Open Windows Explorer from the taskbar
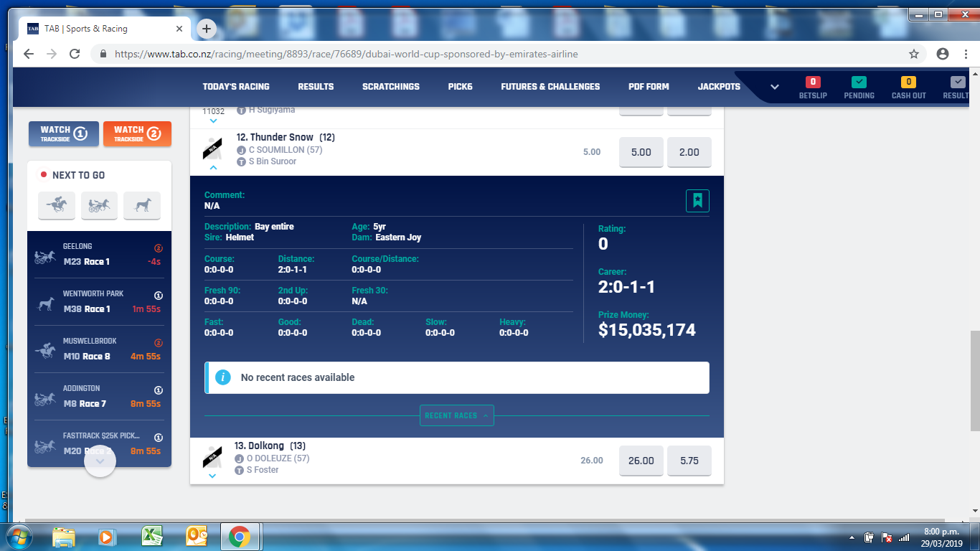The height and width of the screenshot is (551, 980). (64, 537)
